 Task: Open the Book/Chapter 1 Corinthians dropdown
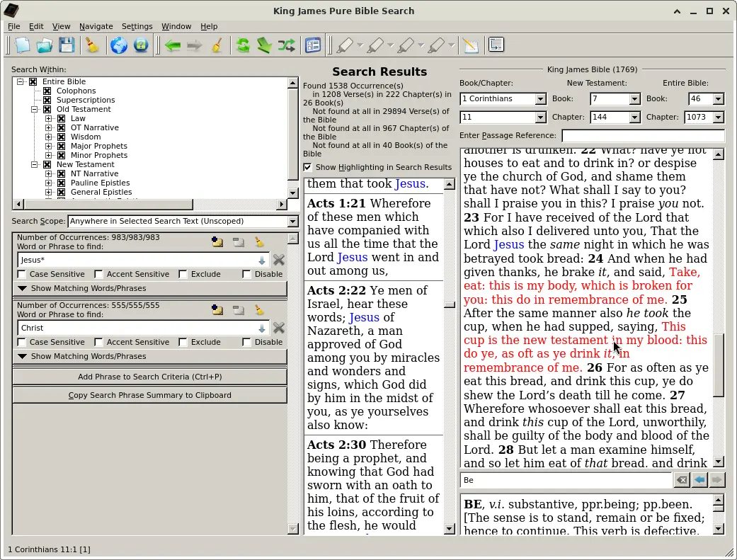point(541,98)
